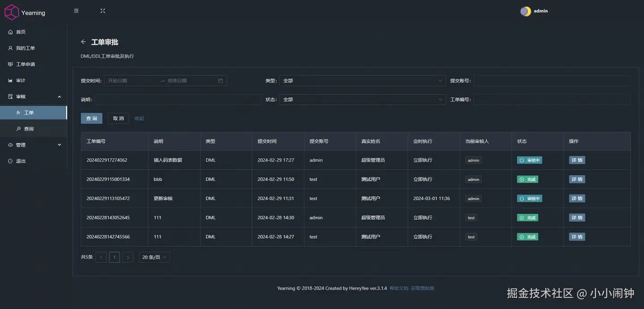Screen dimensions: 644x309
Task: Click 审核中 status of 插入码表数据 row
Action: pos(530,160)
